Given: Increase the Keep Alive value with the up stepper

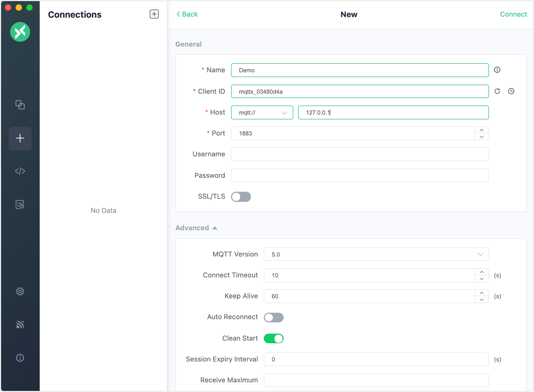Looking at the screenshot, I should 481,293.
